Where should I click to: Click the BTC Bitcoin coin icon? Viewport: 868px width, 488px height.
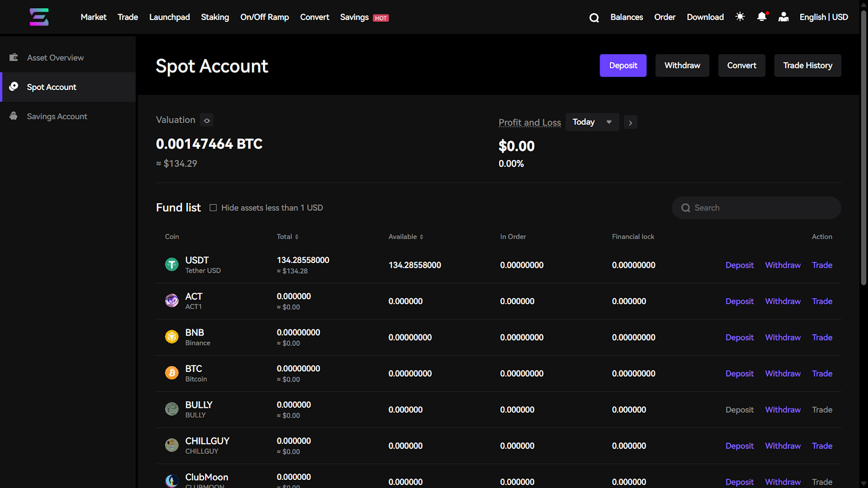point(171,373)
